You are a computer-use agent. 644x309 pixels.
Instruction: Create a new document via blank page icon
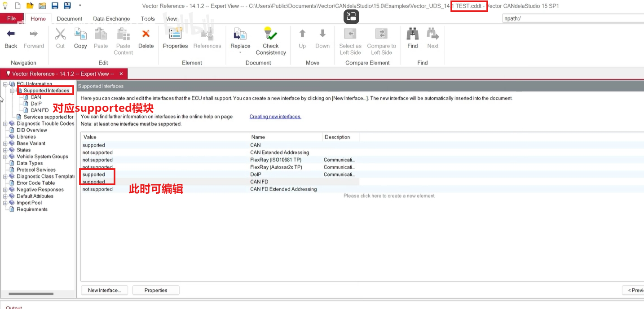(x=18, y=6)
